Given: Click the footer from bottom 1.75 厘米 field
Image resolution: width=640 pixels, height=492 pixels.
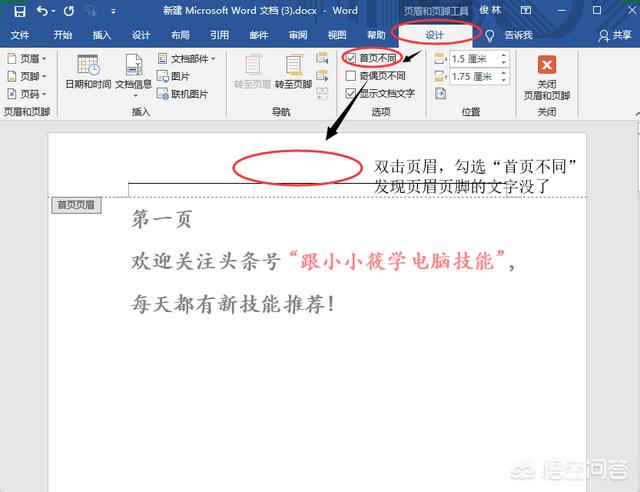Looking at the screenshot, I should (x=474, y=76).
